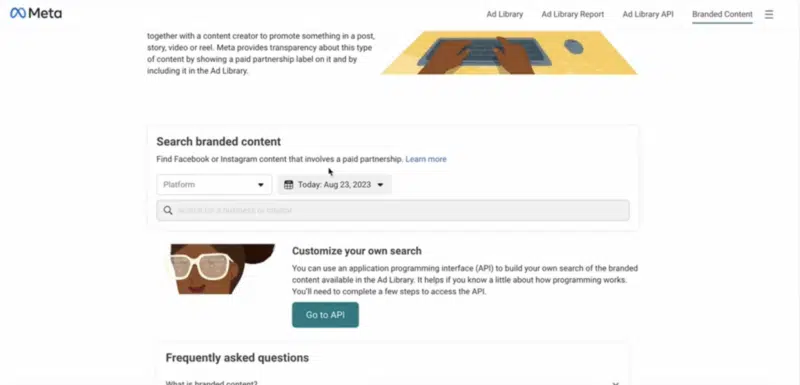Click the woman with glasses illustration
800x385 pixels.
tap(223, 269)
